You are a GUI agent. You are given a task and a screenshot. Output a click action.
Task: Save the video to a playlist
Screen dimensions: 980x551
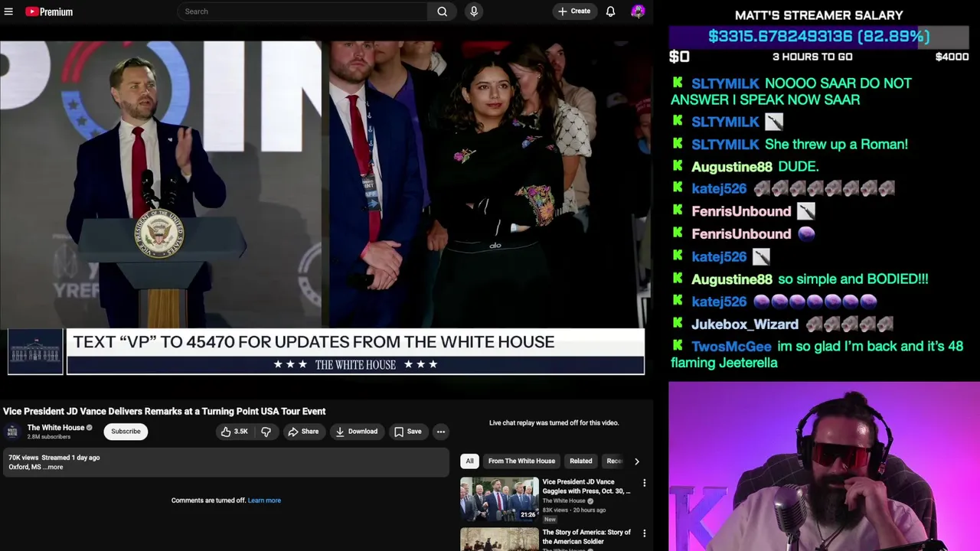pyautogui.click(x=408, y=432)
